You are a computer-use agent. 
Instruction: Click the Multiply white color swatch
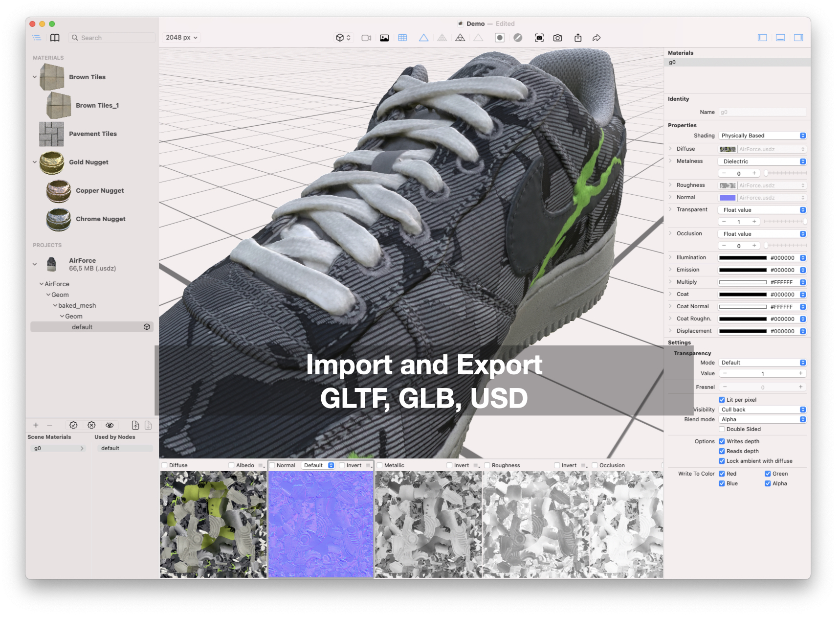click(743, 282)
